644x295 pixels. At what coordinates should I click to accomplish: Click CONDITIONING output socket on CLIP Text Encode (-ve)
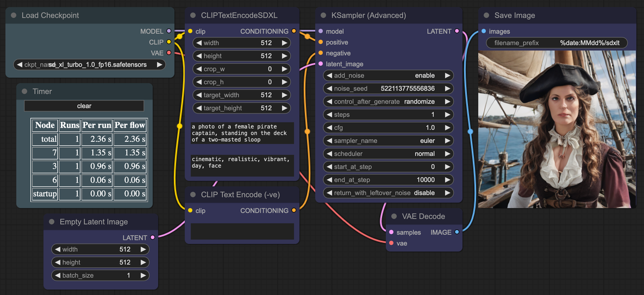coord(293,210)
